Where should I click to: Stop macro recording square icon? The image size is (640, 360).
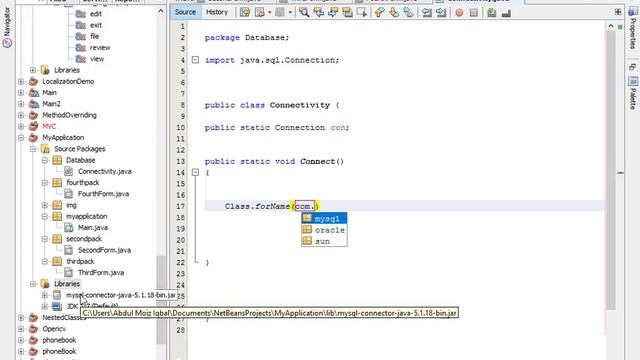(473, 13)
